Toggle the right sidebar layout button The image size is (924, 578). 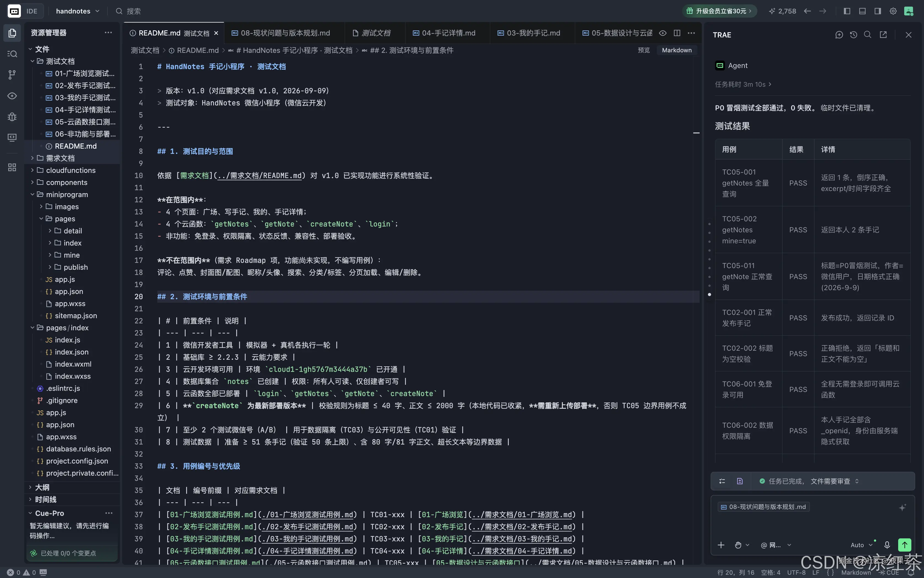click(x=878, y=11)
